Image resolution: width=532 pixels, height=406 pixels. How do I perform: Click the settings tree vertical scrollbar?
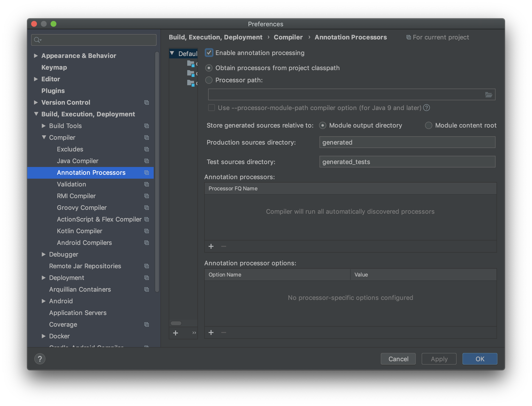(x=157, y=172)
